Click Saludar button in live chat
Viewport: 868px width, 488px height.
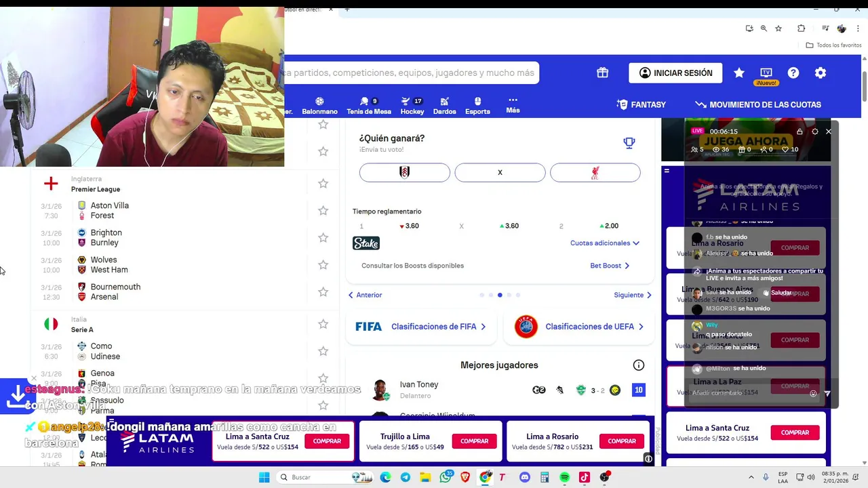pyautogui.click(x=777, y=293)
